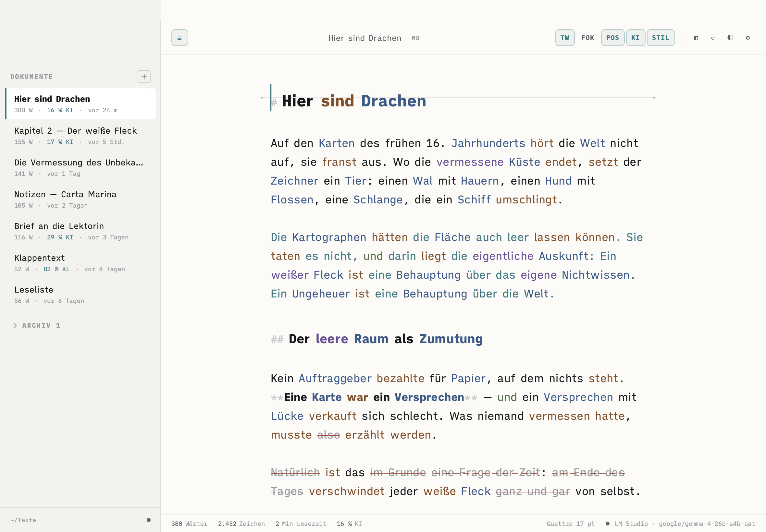The image size is (766, 532).
Task: Click the struck-through word 'Natürlich'
Action: 295,472
